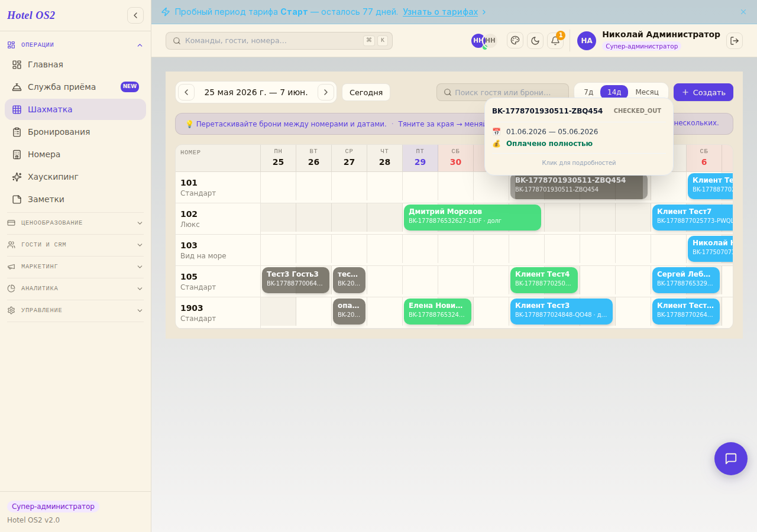757x532 pixels.
Task: Switch to Месяц view
Action: pos(647,92)
